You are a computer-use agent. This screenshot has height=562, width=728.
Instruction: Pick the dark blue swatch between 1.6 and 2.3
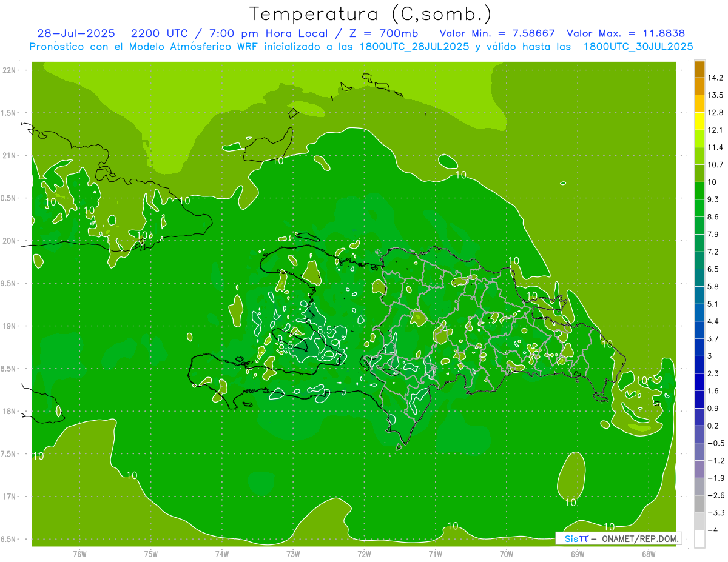(699, 382)
